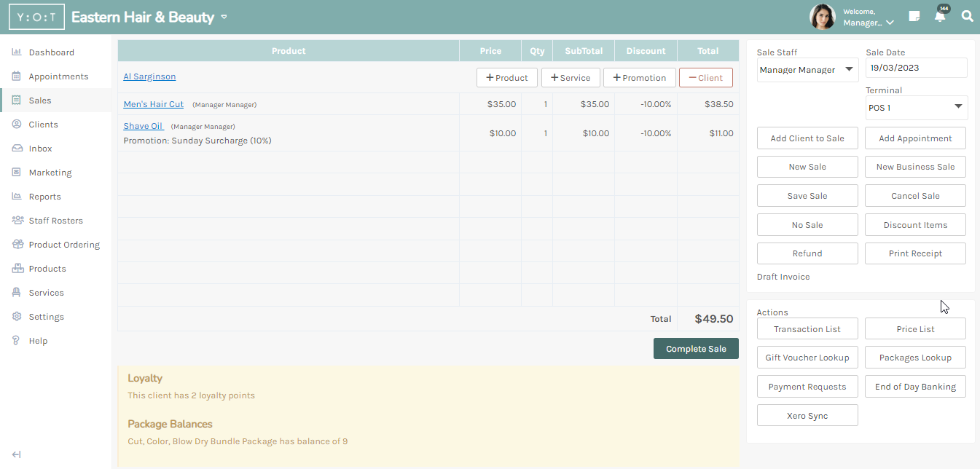
Task: Open Staff Rosters menu item
Action: tap(55, 221)
